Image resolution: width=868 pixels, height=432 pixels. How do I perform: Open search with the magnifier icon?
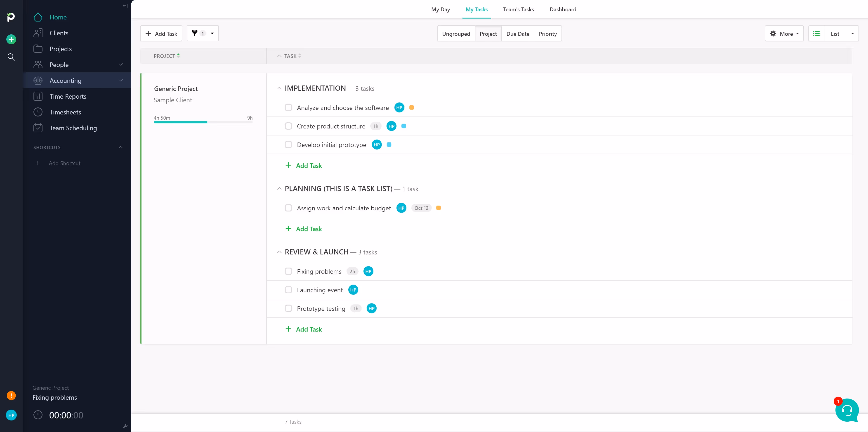pyautogui.click(x=11, y=57)
